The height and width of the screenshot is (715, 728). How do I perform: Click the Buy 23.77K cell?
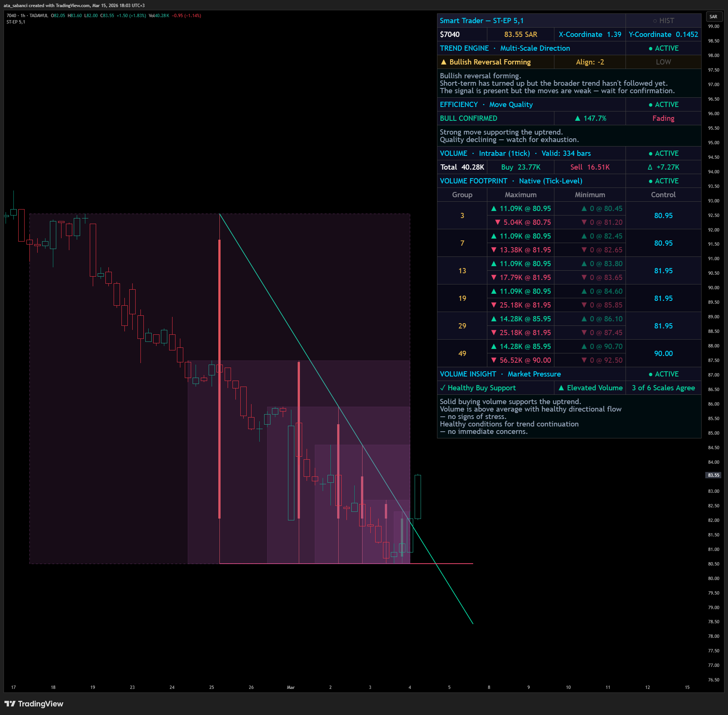click(520, 167)
